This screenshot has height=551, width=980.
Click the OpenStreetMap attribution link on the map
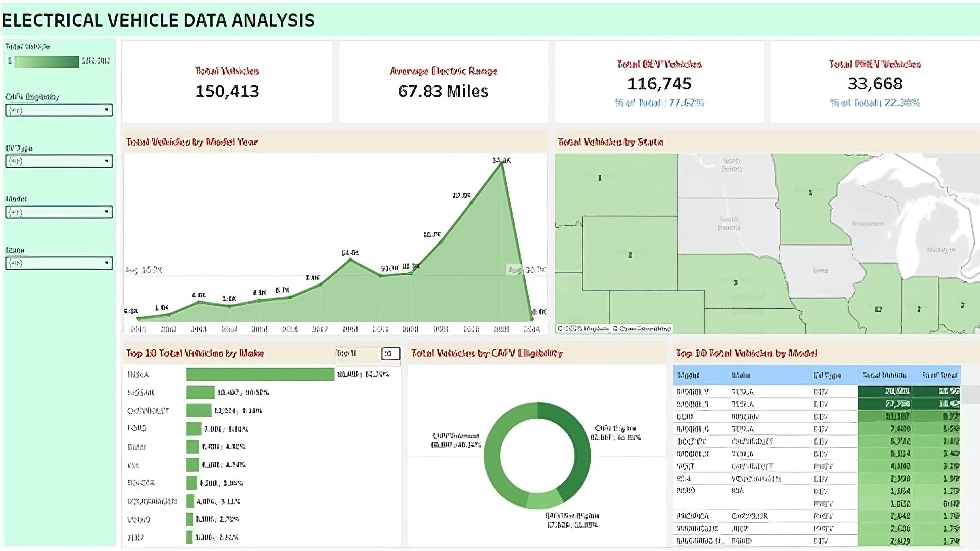(x=641, y=329)
